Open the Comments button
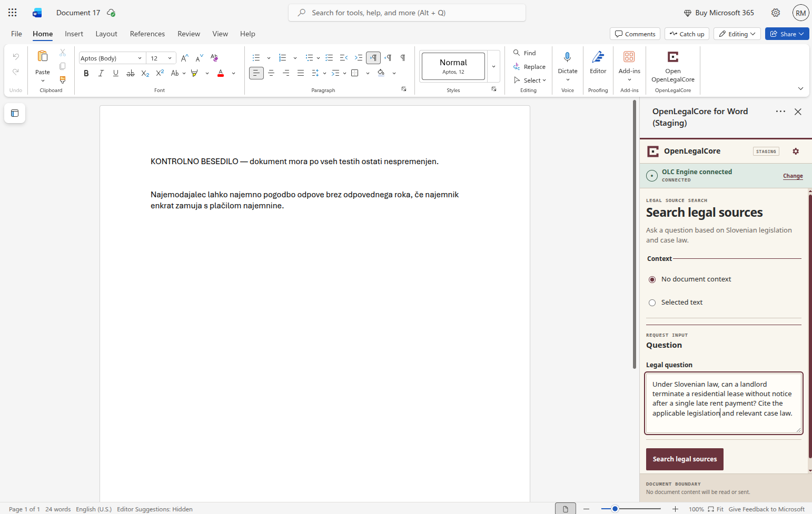 (635, 34)
